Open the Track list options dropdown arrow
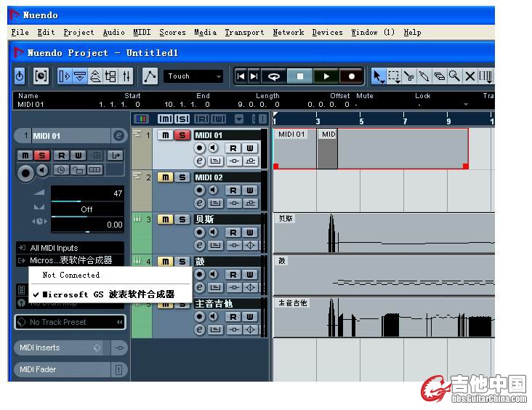 [239, 118]
